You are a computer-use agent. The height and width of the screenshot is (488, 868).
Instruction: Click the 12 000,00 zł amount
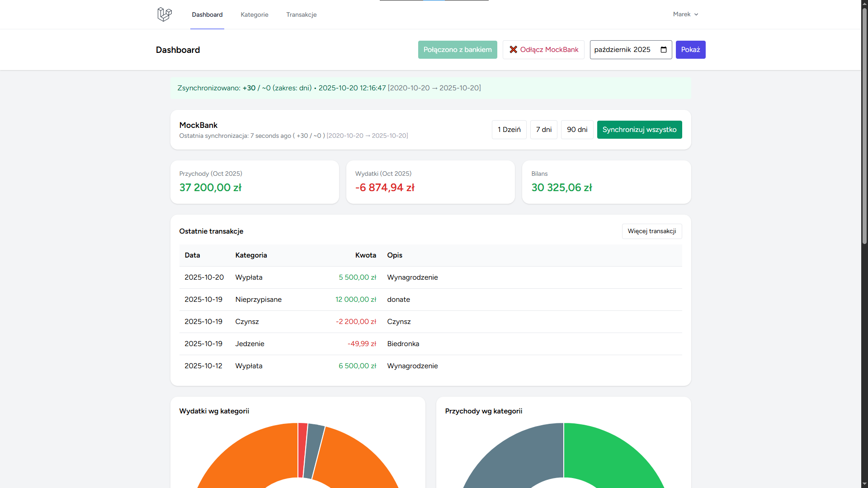tap(356, 300)
